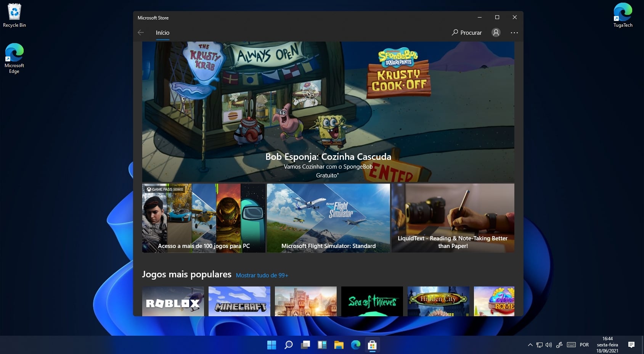Open the Rome game tile
644x354 pixels.
494,301
